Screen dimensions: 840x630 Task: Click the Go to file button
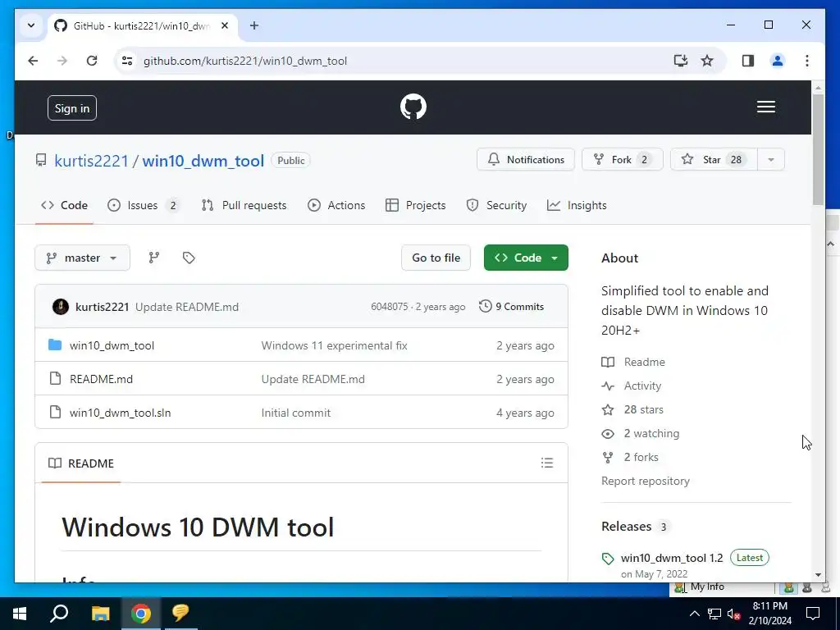436,258
